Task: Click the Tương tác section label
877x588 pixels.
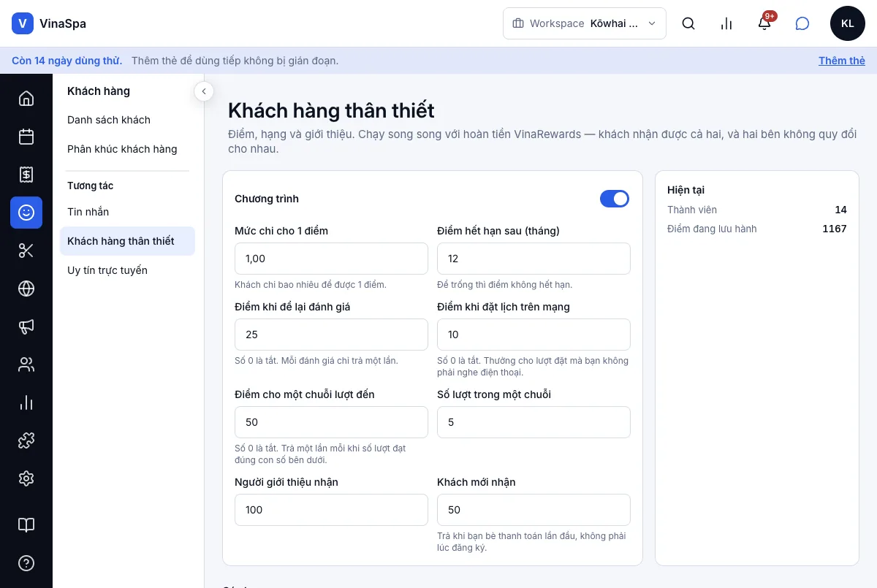Action: (x=91, y=186)
